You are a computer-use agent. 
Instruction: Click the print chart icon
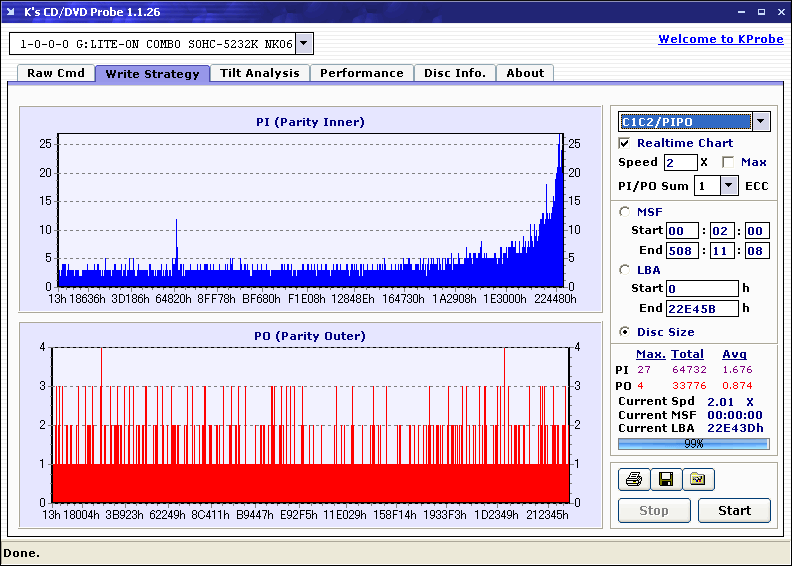point(633,480)
